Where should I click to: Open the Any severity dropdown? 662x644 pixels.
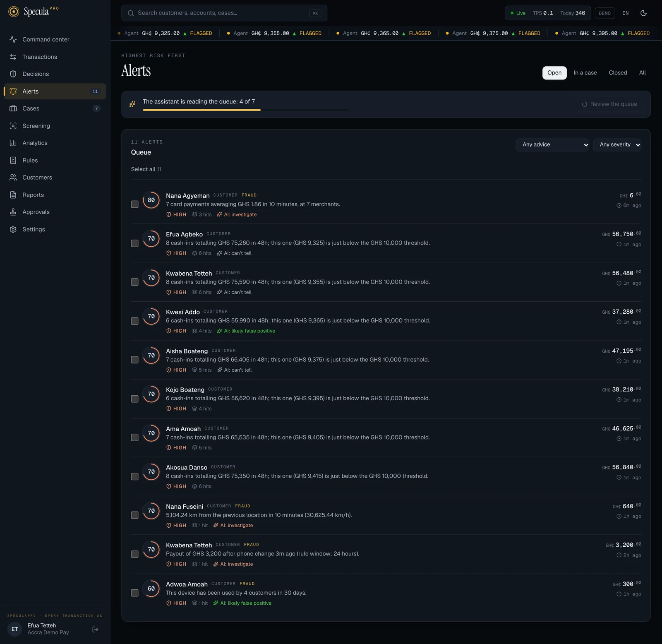tap(617, 145)
